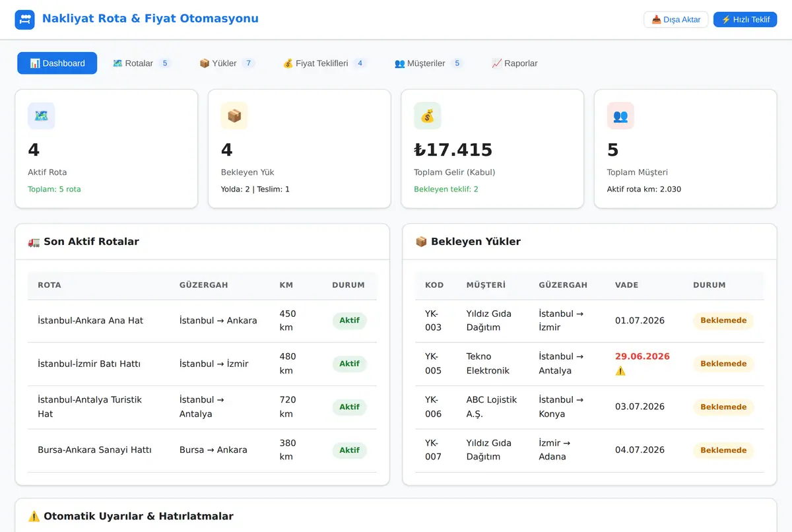Click the ₺17.415 total revenue value
Screen dimensions: 792x532
pyautogui.click(x=453, y=150)
